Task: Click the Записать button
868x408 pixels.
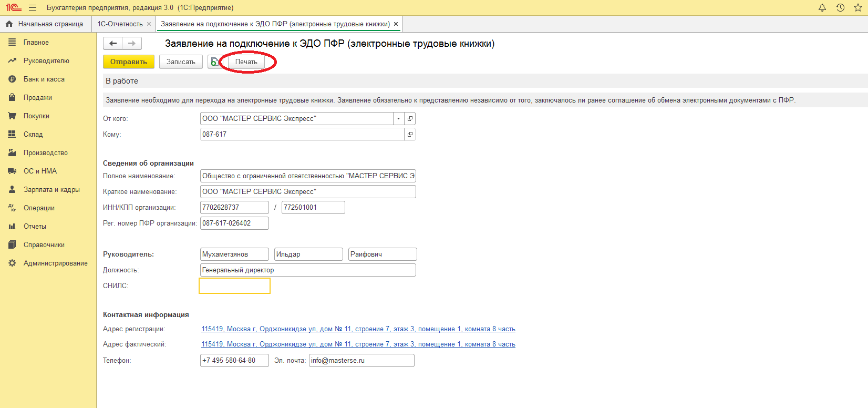Action: tap(181, 62)
